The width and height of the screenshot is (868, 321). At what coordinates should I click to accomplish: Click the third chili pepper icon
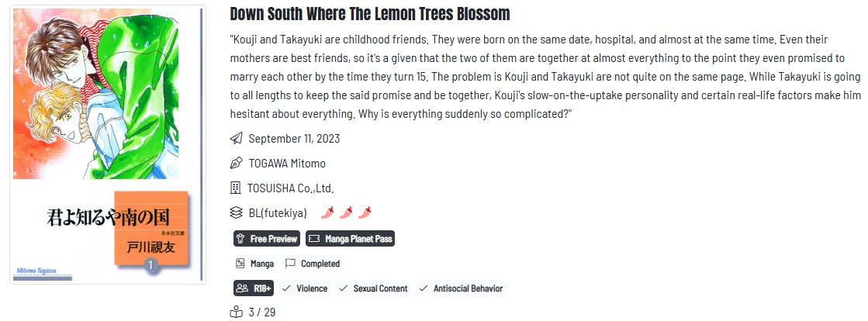(365, 212)
